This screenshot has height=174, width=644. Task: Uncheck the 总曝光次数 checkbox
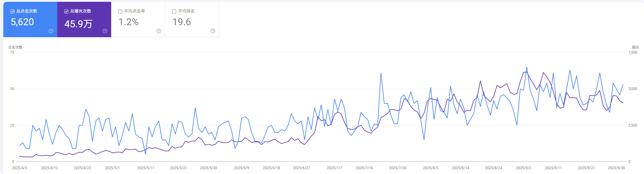66,11
